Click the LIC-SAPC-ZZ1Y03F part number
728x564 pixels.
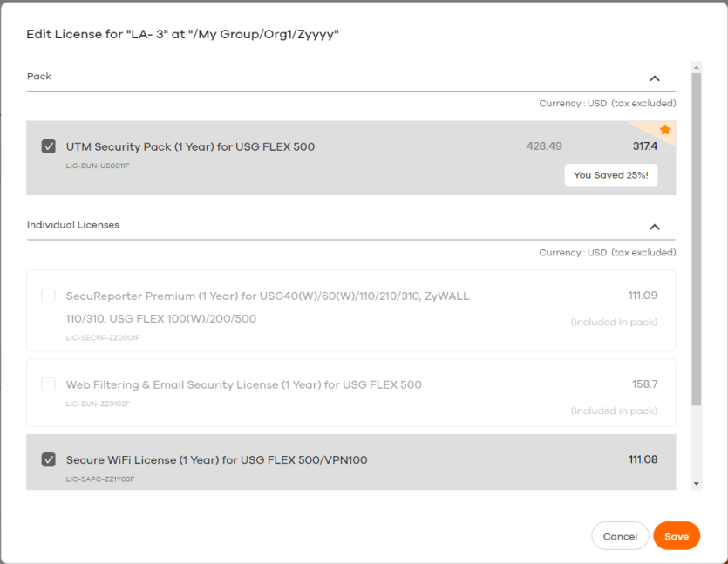coord(99,479)
